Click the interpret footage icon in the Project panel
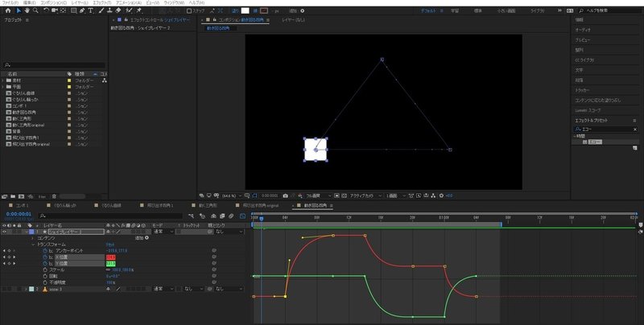The width and height of the screenshot is (644, 325). (6, 196)
